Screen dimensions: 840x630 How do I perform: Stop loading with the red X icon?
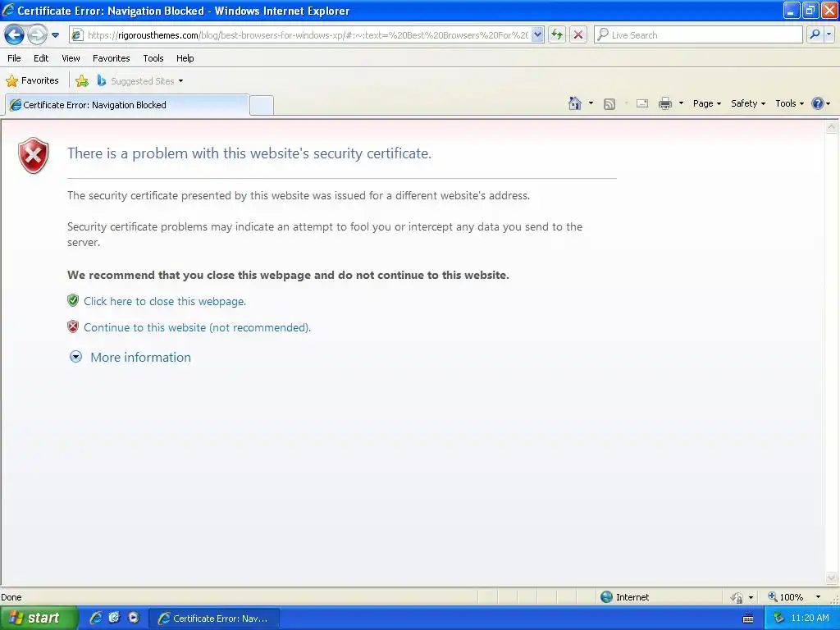pos(578,34)
